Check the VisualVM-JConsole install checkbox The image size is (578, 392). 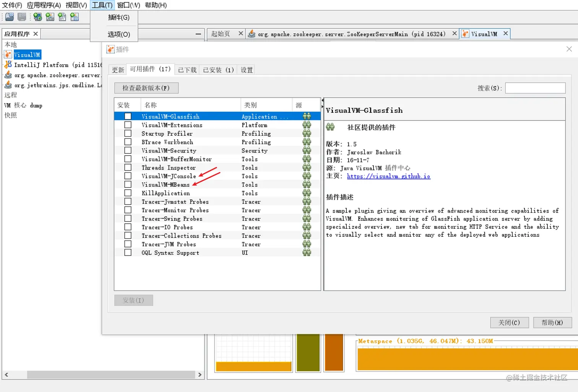(128, 176)
